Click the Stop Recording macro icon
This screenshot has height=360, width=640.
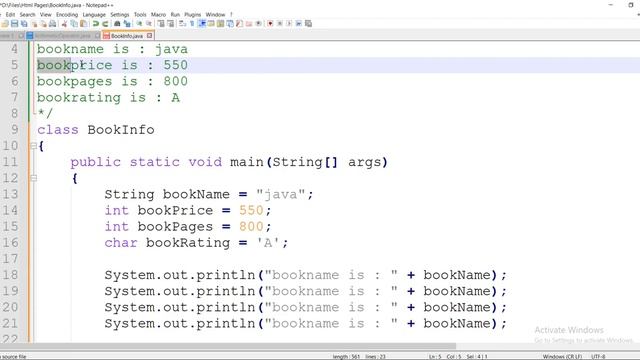click(x=280, y=24)
